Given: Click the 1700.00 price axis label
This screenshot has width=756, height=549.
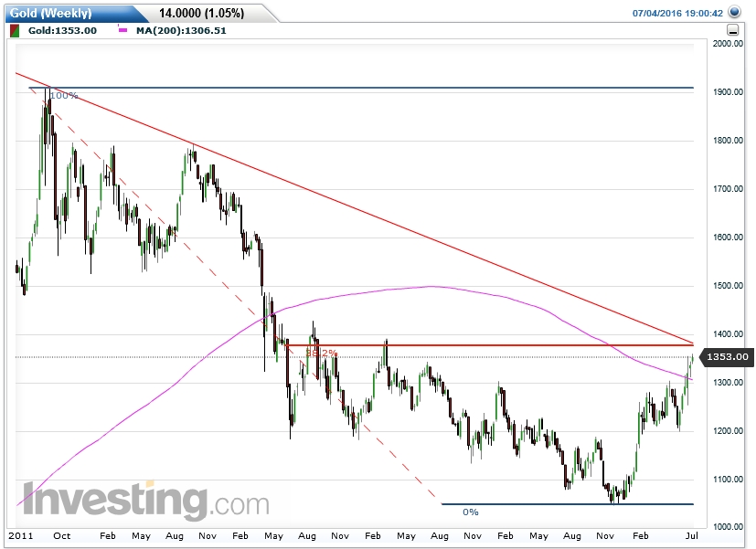Looking at the screenshot, I should pyautogui.click(x=728, y=189).
